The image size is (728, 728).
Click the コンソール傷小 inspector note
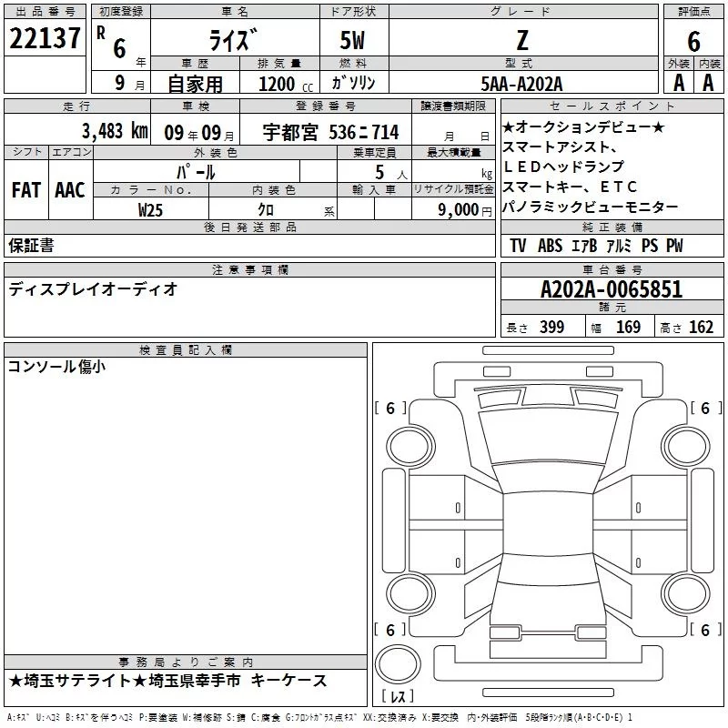click(x=56, y=367)
